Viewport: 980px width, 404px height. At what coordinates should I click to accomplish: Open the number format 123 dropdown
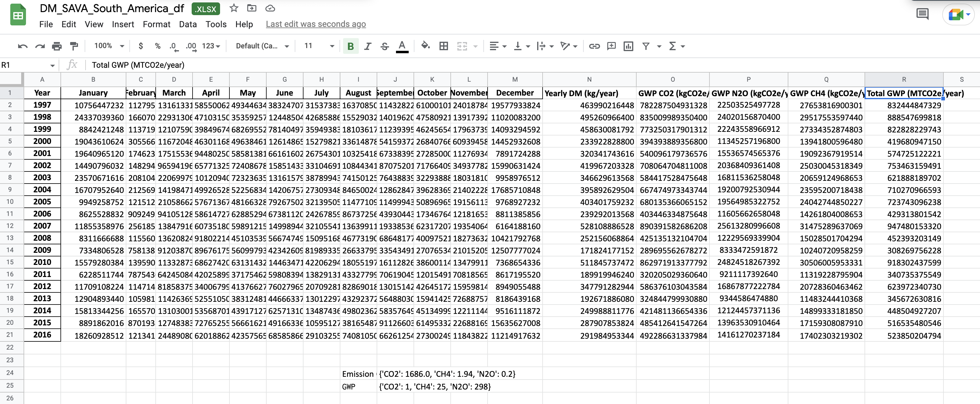click(211, 46)
